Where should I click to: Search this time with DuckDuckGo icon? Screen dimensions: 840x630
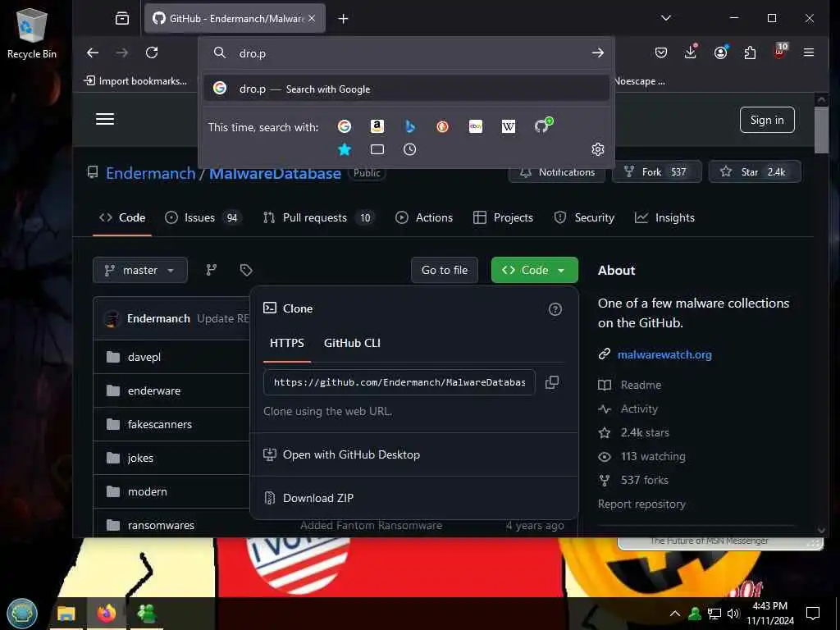(442, 126)
